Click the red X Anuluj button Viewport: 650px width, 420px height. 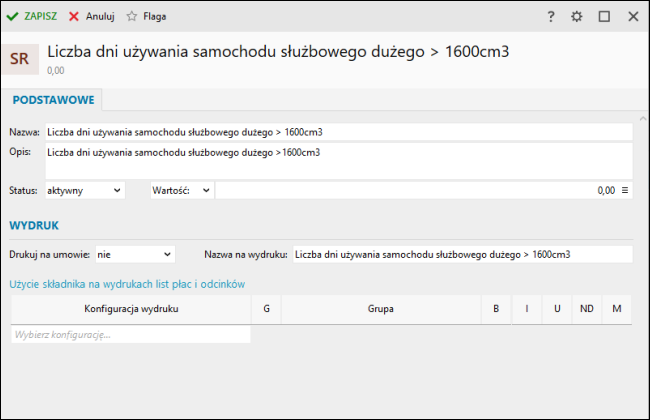92,17
